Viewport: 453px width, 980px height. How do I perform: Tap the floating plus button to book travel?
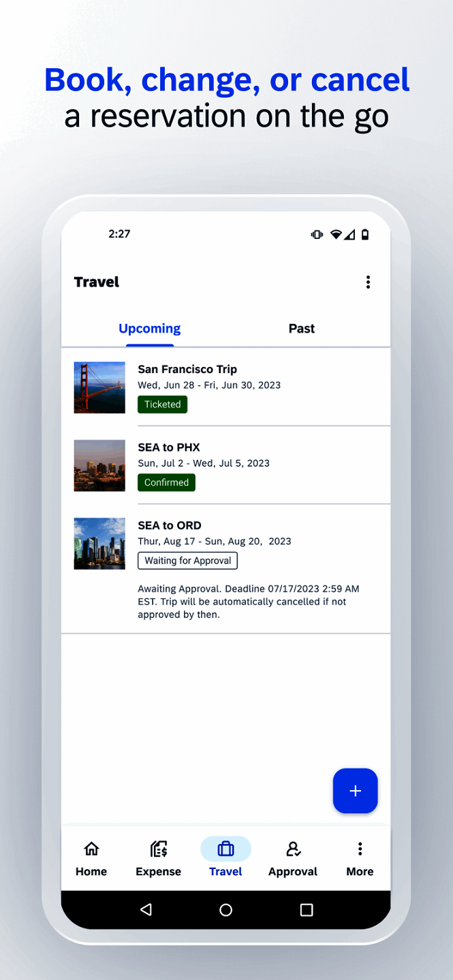pos(355,791)
